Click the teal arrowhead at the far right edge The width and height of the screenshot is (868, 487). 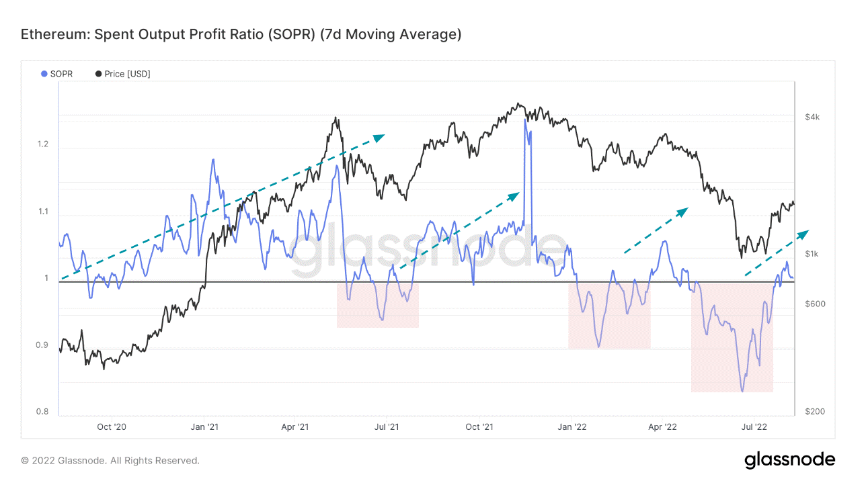click(803, 233)
